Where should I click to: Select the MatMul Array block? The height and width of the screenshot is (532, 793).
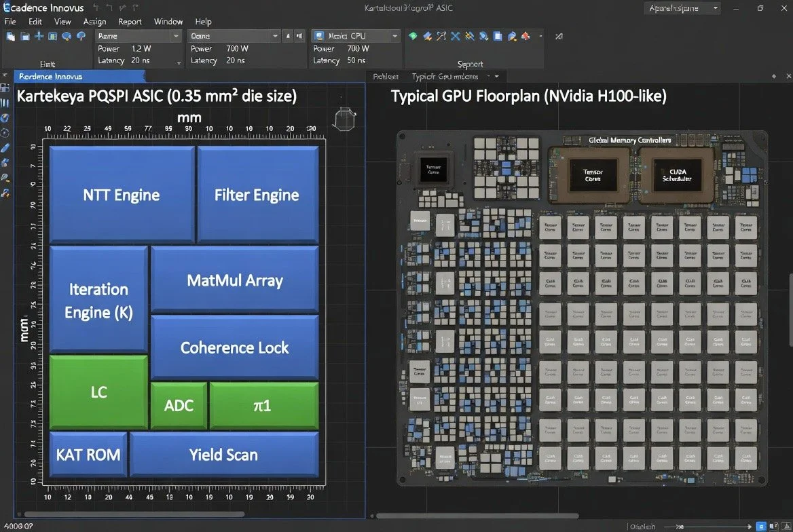pyautogui.click(x=235, y=279)
